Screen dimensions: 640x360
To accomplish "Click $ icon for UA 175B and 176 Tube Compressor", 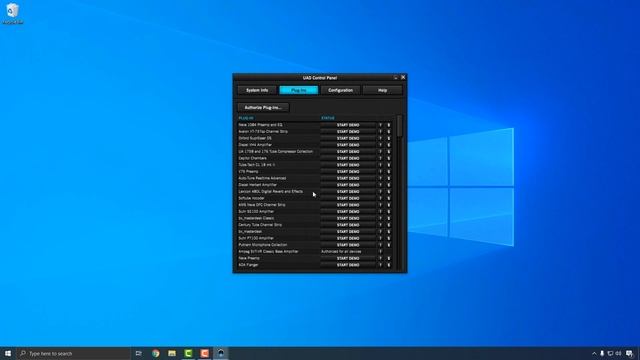I will [389, 151].
